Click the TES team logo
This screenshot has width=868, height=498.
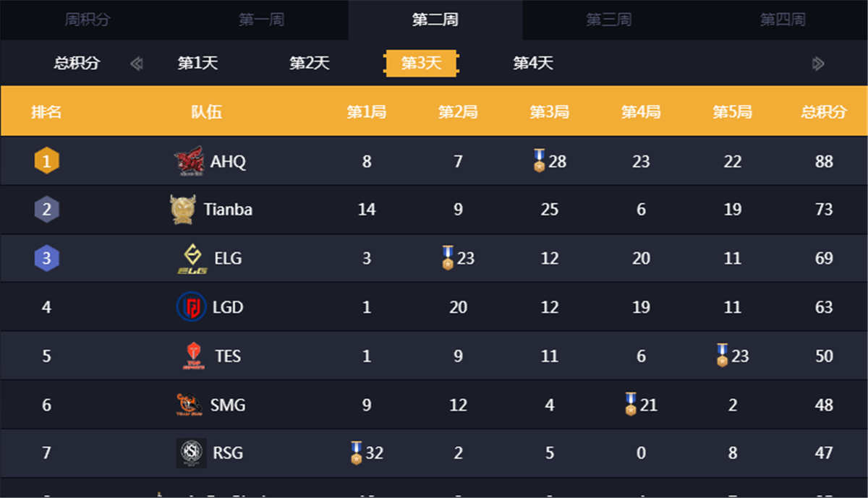pyautogui.click(x=193, y=356)
